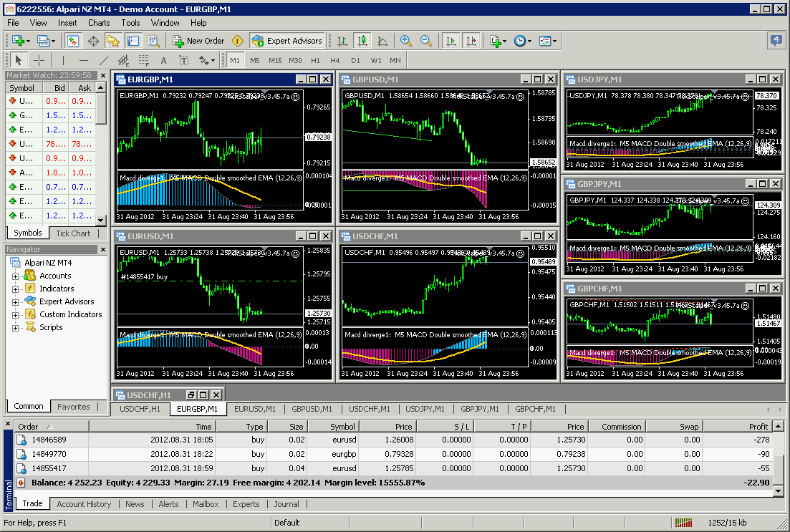
Task: Click the Zoom Out magnifier icon
Action: point(426,41)
